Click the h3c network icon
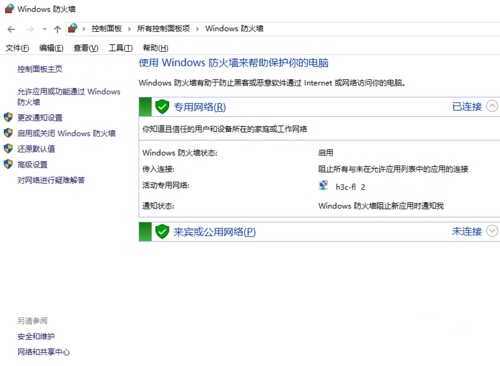The height and width of the screenshot is (366, 500). [323, 185]
